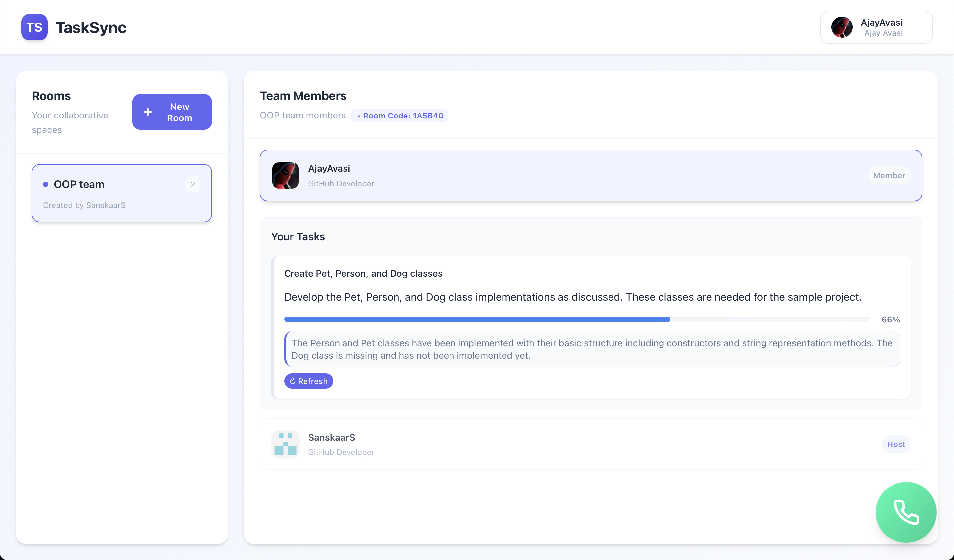
Task: Click the refresh arrow icon
Action: 292,381
